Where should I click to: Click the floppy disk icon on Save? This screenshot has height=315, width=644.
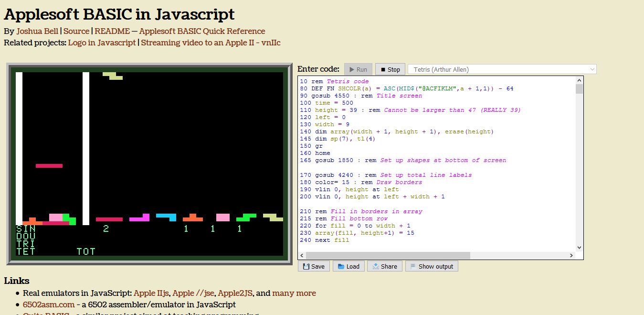pos(306,266)
